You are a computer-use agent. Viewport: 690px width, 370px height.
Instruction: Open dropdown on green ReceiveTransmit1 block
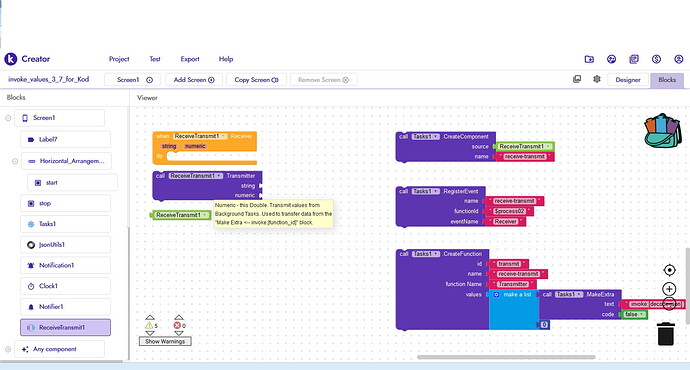coord(181,215)
